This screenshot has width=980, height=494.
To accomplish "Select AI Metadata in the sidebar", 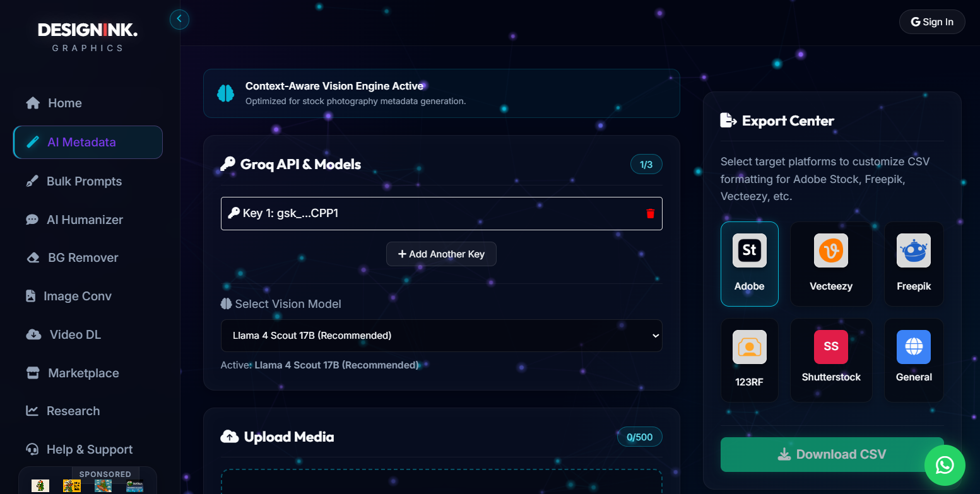I will click(x=88, y=142).
